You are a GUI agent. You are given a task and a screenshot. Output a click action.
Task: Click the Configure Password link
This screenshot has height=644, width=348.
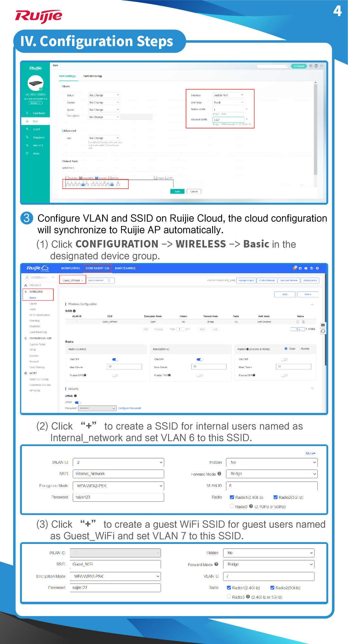[x=129, y=408]
